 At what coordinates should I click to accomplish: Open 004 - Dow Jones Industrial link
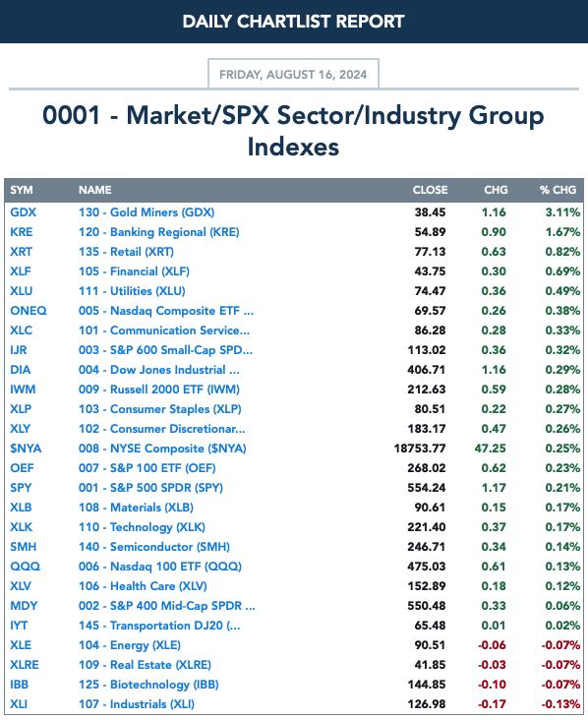tap(159, 370)
